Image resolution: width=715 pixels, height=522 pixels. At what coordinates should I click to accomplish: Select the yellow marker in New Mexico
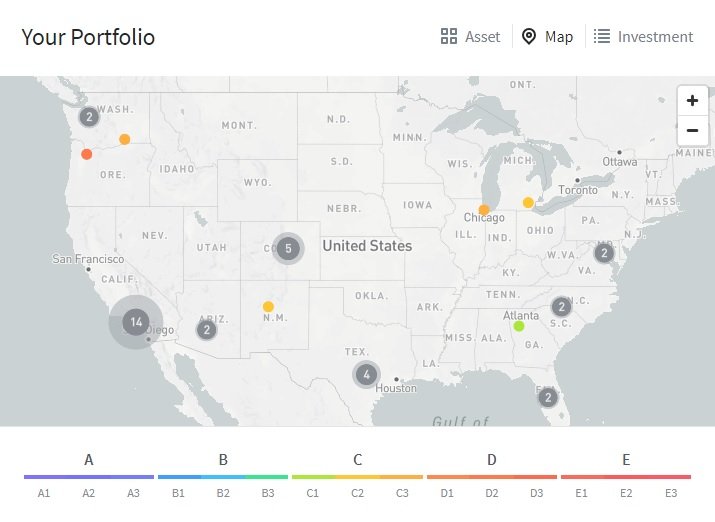click(x=268, y=306)
